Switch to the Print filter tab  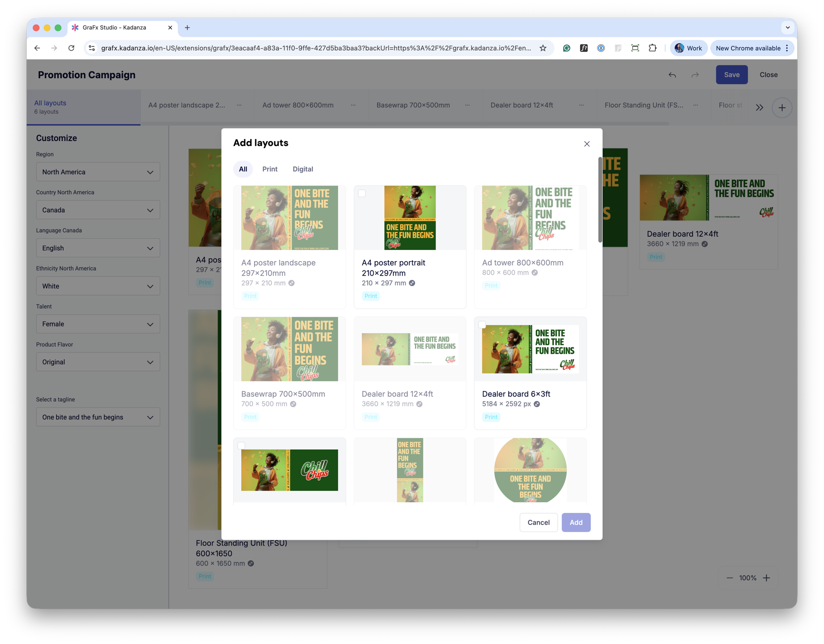pos(270,169)
